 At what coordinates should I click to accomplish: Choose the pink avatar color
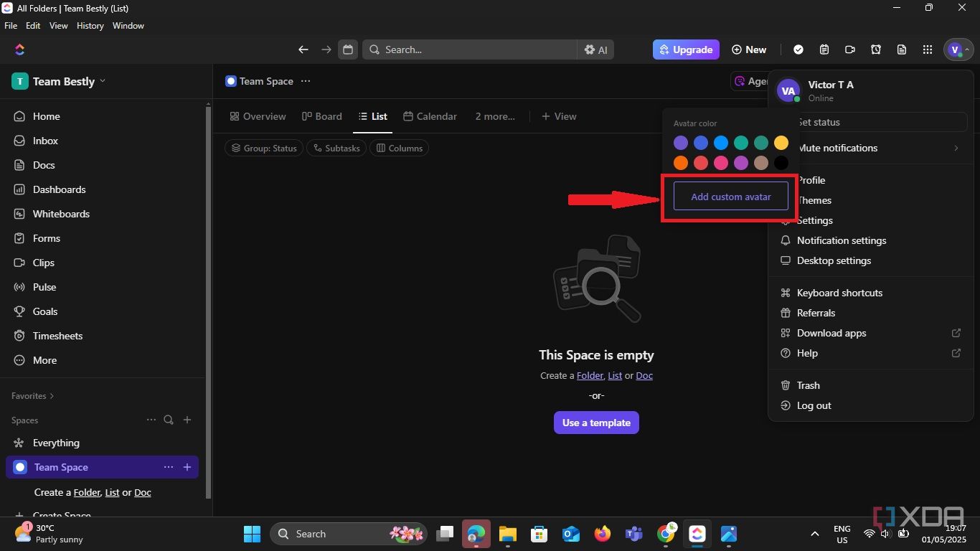click(721, 163)
